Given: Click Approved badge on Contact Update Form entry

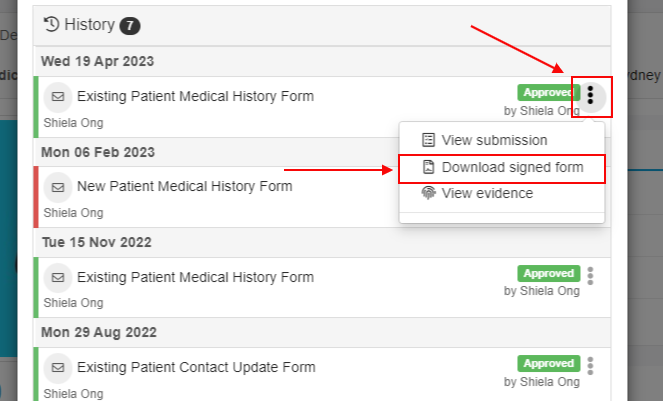Looking at the screenshot, I should click(x=549, y=363).
